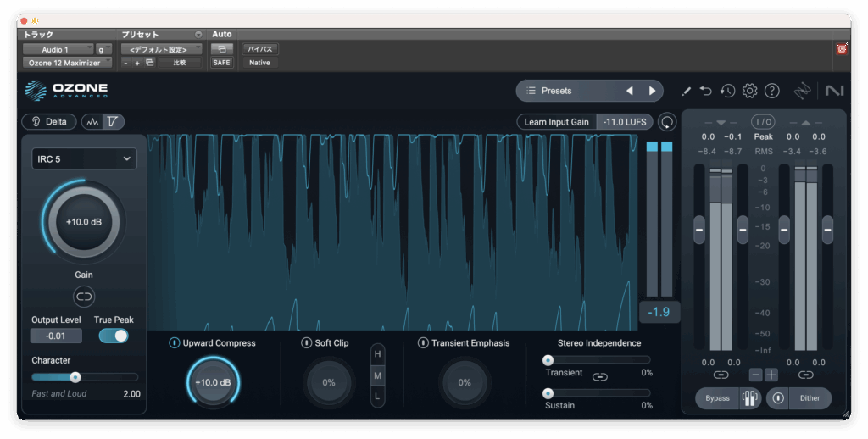The height and width of the screenshot is (439, 868).
Task: Open Ozone settings gear
Action: (749, 91)
